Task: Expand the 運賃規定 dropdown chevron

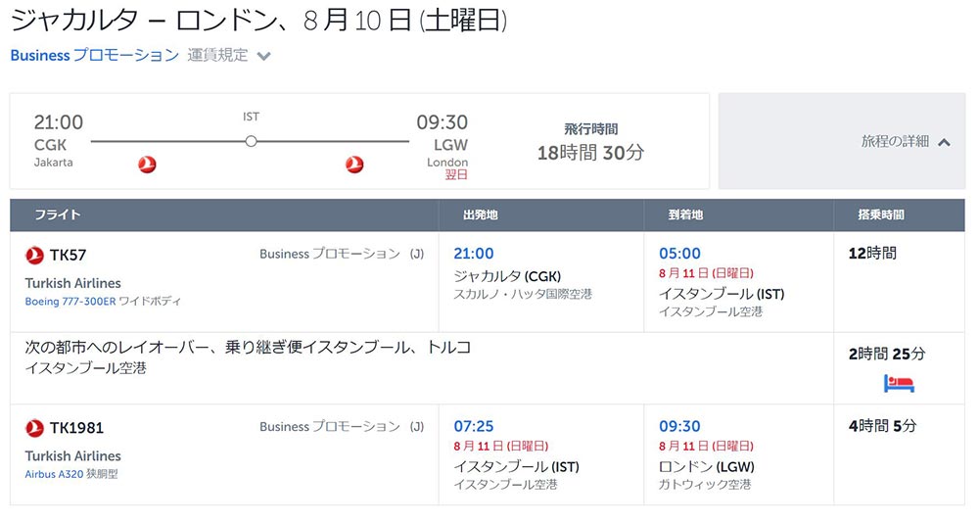Action: pos(263,56)
